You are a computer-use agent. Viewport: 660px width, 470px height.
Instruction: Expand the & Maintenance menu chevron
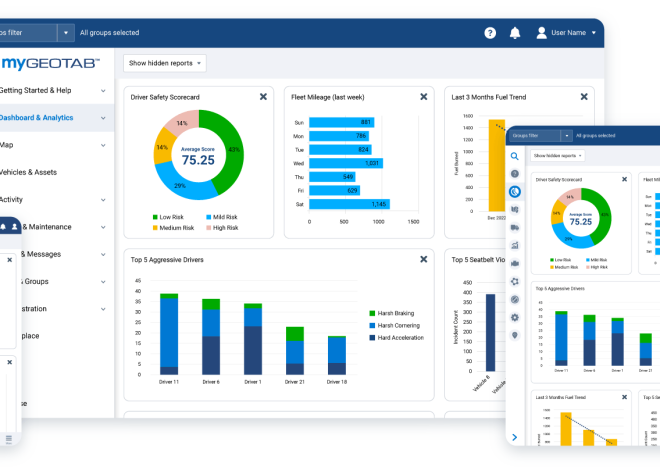pyautogui.click(x=103, y=227)
